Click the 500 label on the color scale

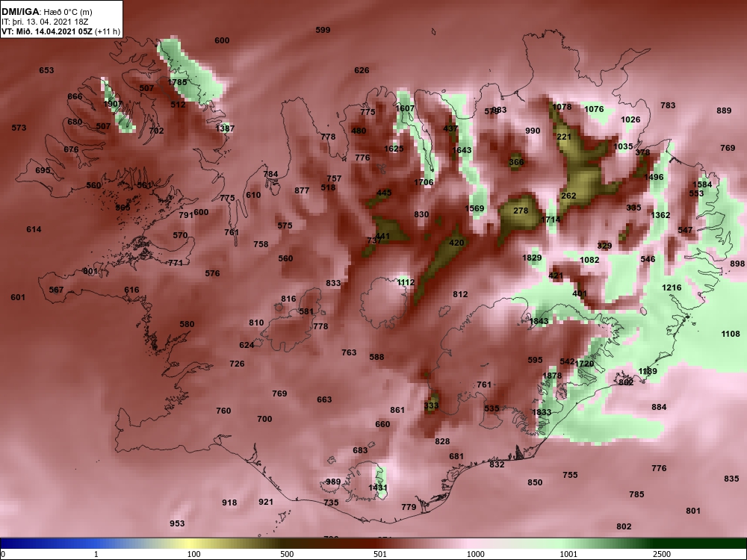click(287, 554)
